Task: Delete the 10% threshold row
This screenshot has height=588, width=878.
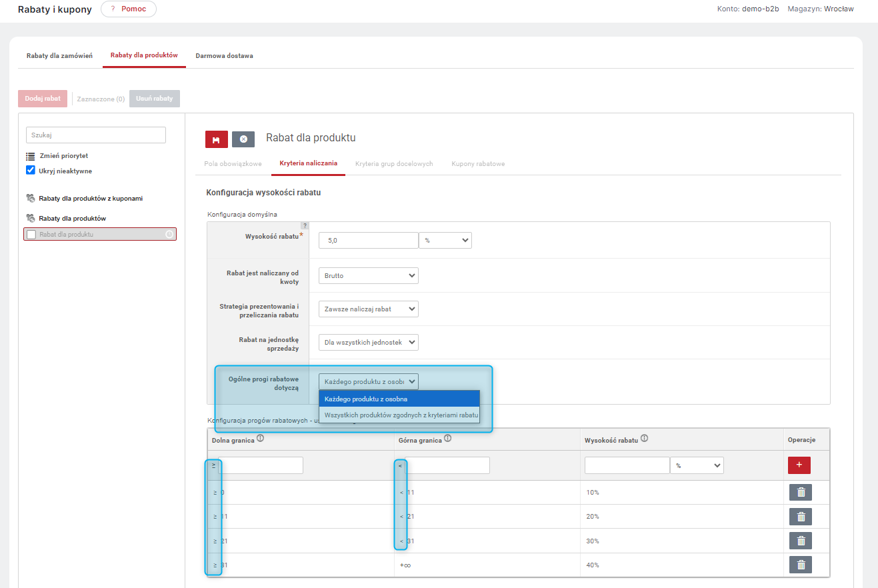Action: 801,493
